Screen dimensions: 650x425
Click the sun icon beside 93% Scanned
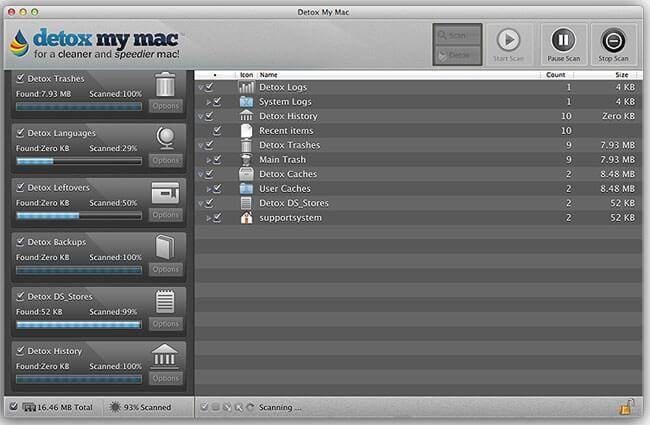click(x=115, y=407)
